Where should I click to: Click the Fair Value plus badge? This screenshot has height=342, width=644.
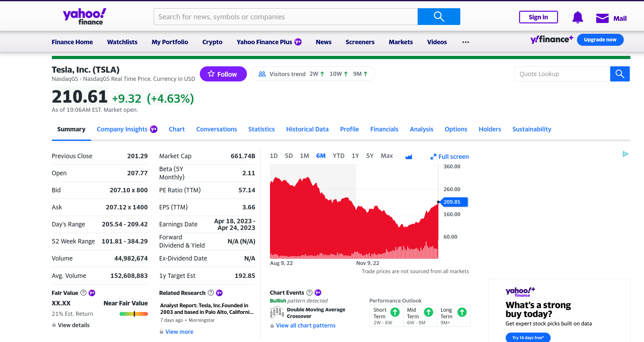92,293
